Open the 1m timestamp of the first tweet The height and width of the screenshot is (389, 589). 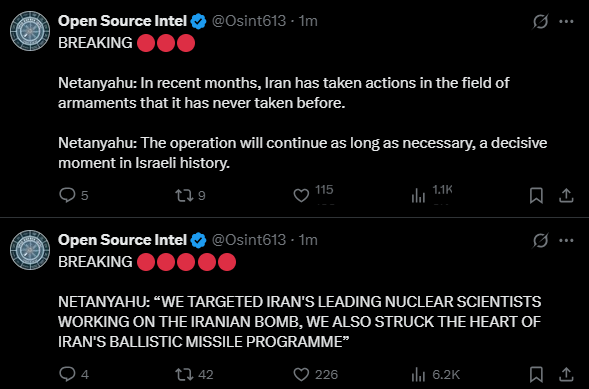point(308,21)
